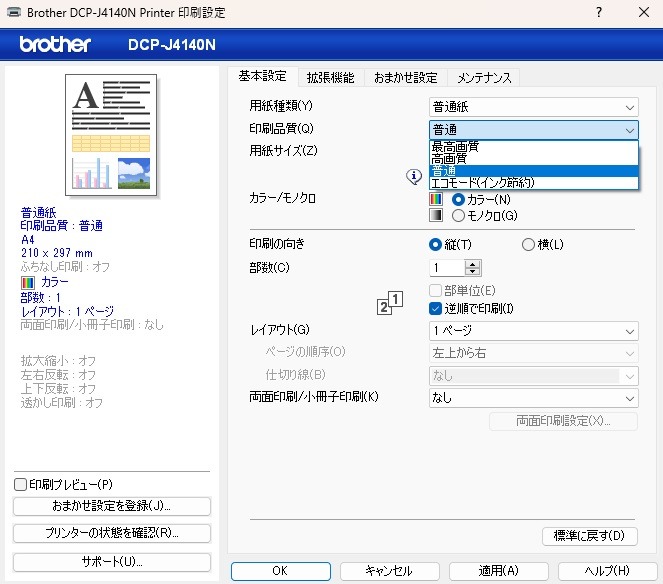The image size is (663, 584).
Task: Click the reverse order page stack icon
Action: (x=389, y=303)
